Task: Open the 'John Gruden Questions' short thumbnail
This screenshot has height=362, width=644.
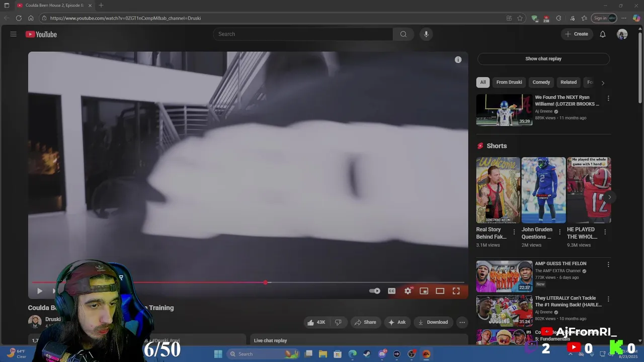Action: coord(543,190)
